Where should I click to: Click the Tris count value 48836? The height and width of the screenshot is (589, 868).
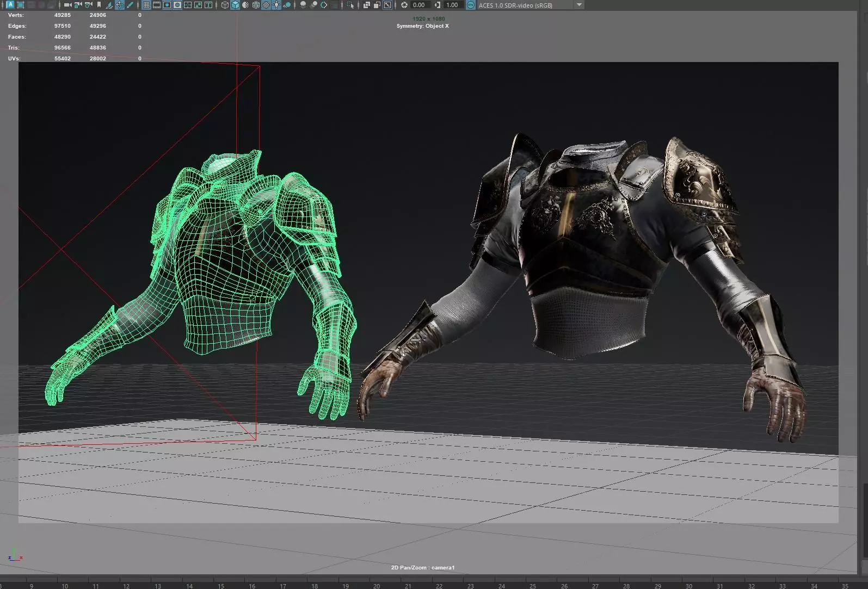click(98, 48)
